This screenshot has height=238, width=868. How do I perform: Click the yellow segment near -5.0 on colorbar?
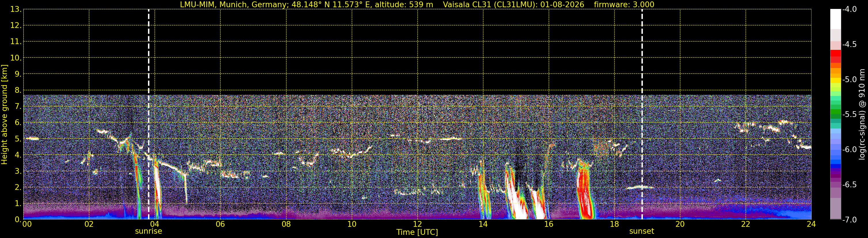click(836, 80)
